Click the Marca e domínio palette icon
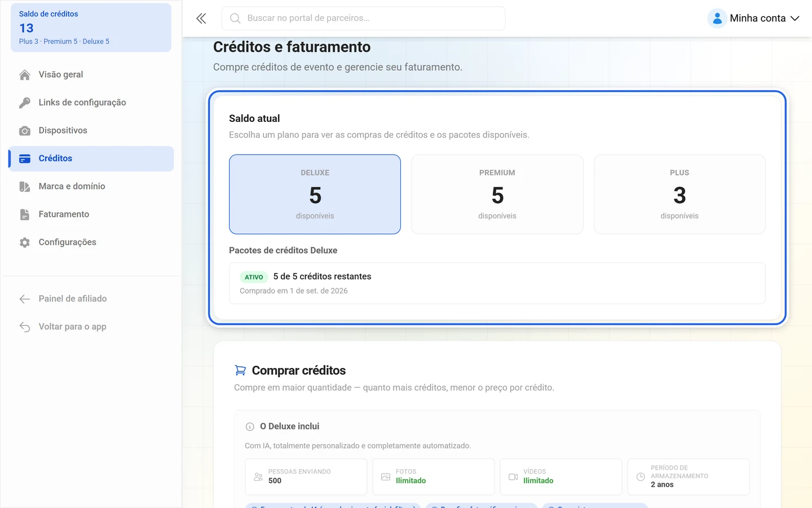812x508 pixels. pos(25,186)
